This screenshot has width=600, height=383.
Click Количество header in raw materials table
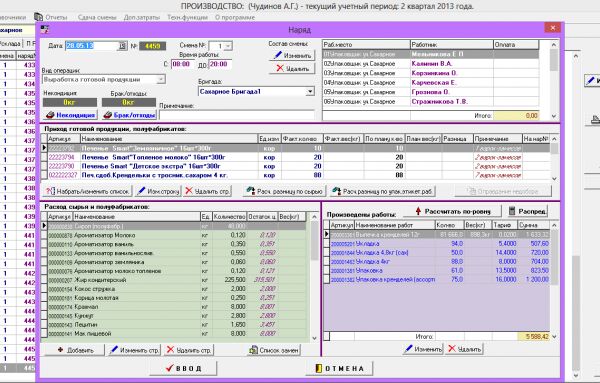pyautogui.click(x=230, y=217)
